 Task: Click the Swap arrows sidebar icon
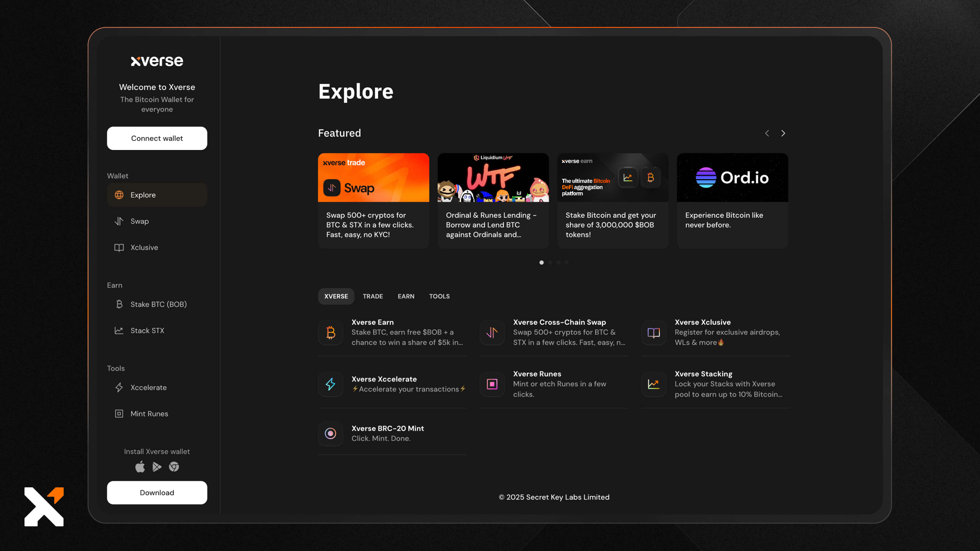pos(119,221)
